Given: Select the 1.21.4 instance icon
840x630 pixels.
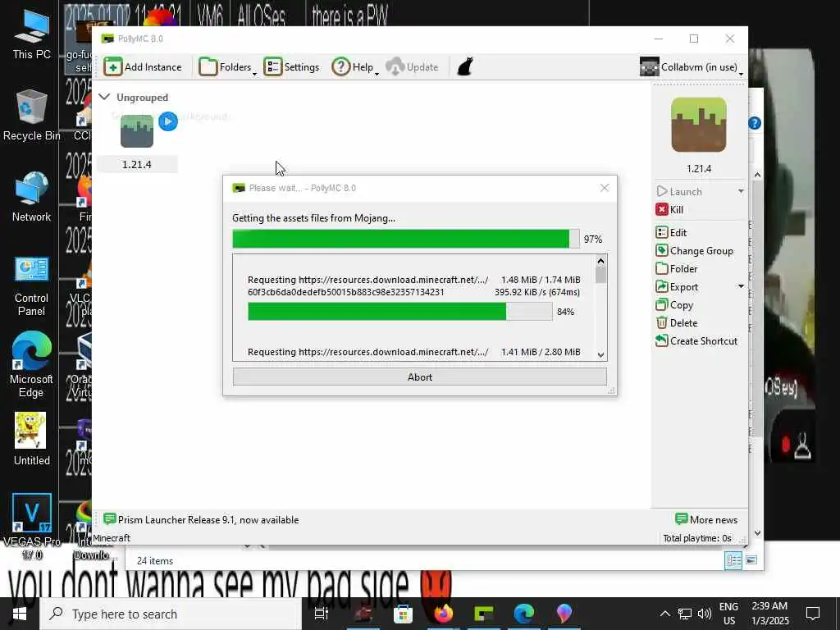Looking at the screenshot, I should [x=137, y=131].
